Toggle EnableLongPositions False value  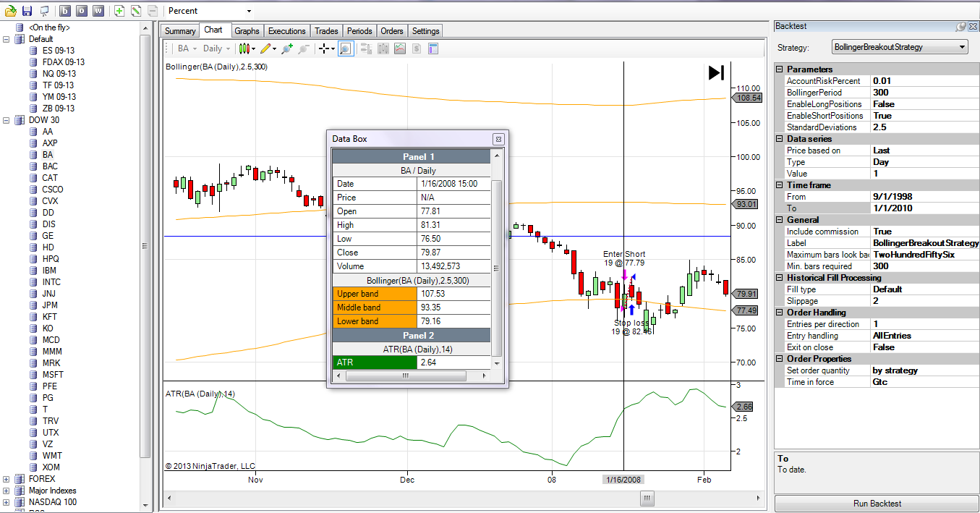pos(924,104)
